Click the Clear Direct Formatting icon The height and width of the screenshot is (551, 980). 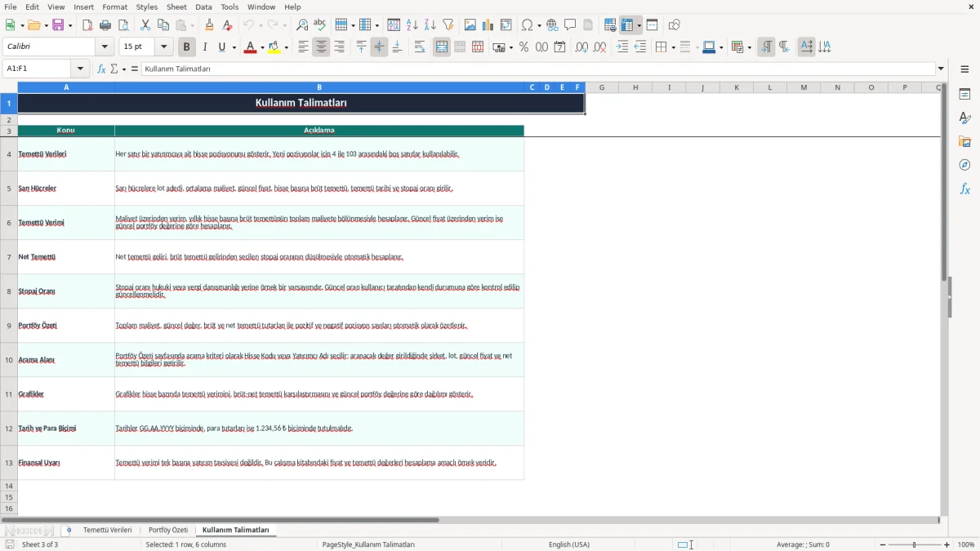coord(228,25)
